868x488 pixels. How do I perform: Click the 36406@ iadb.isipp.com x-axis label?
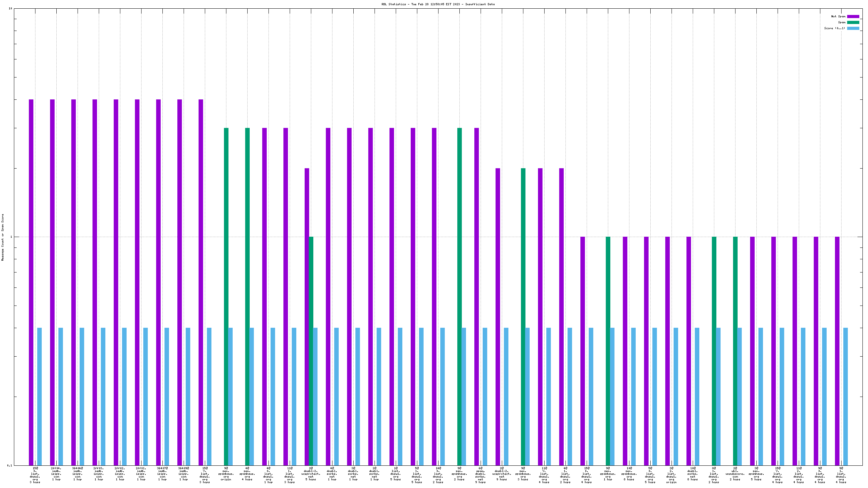click(78, 474)
